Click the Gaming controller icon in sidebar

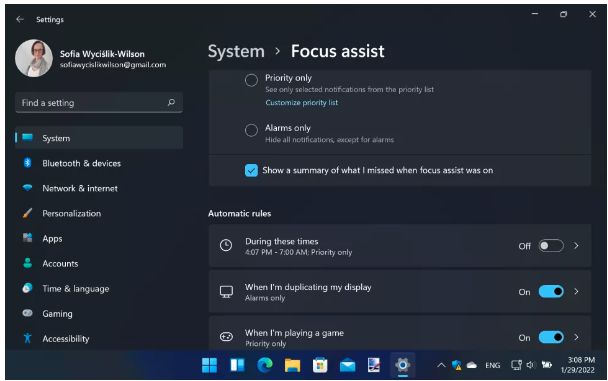pyautogui.click(x=28, y=313)
